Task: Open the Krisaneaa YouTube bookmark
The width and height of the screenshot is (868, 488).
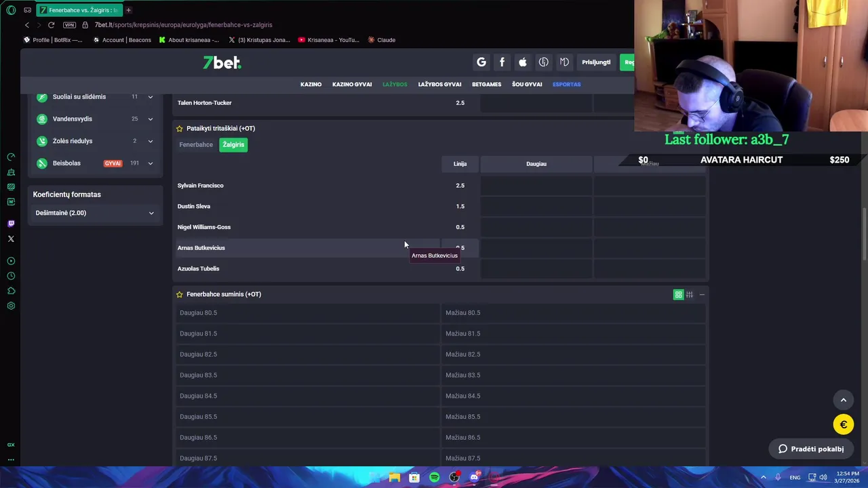Action: [x=329, y=40]
